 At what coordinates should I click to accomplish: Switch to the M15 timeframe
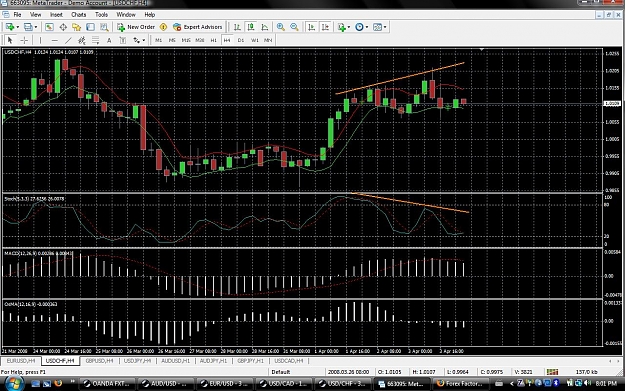(186, 40)
